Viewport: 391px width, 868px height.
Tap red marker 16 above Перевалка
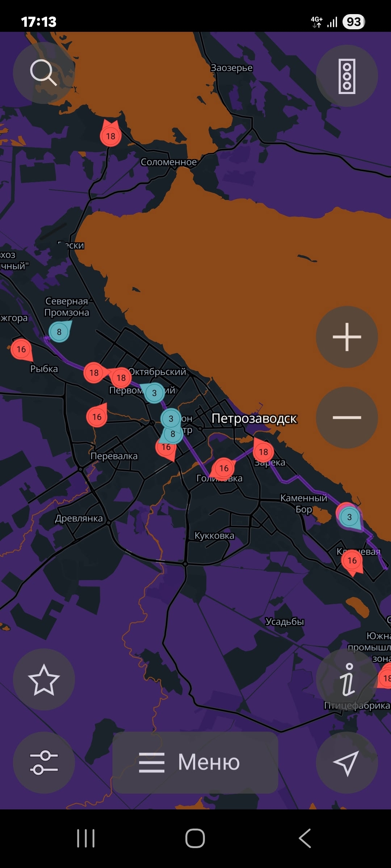(97, 417)
